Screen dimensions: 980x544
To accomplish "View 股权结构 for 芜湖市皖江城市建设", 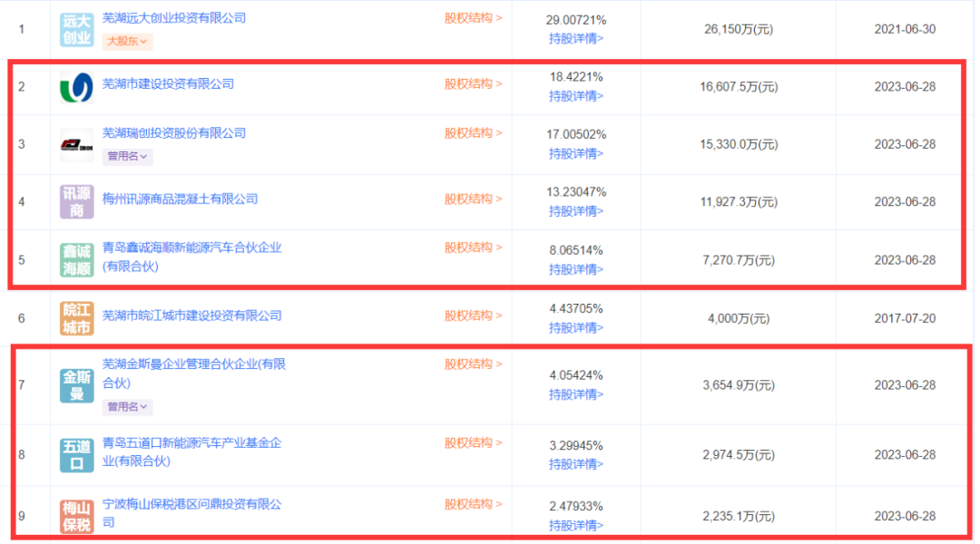I will 473,316.
